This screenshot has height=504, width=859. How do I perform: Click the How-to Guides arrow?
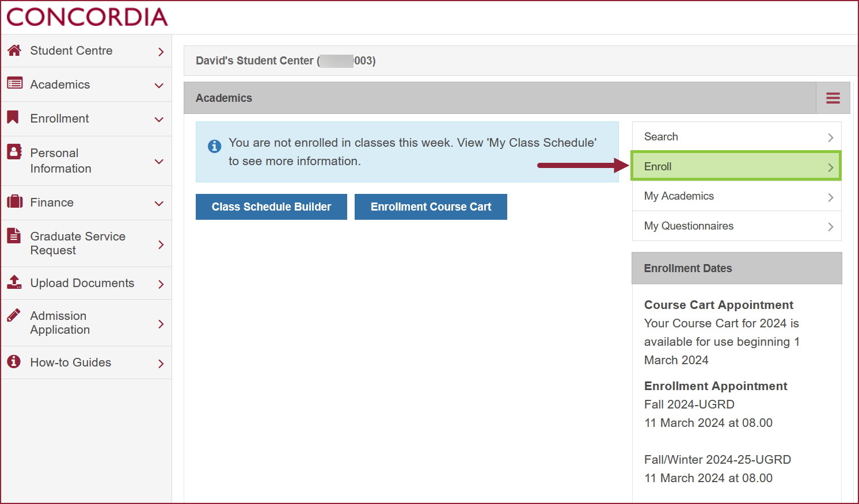[x=161, y=364]
